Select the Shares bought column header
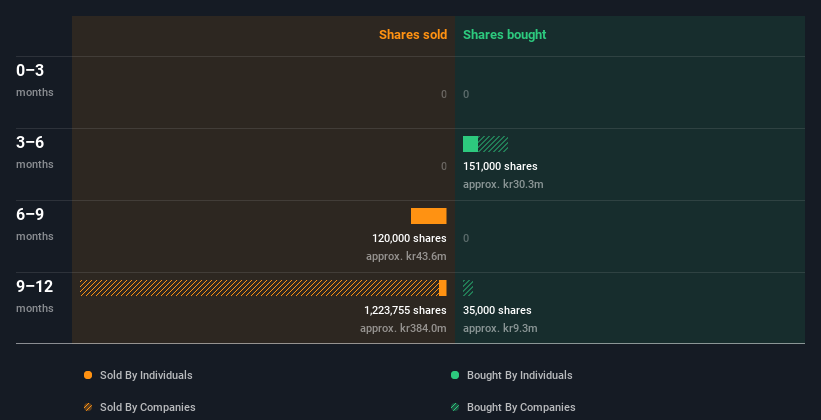 coord(504,35)
